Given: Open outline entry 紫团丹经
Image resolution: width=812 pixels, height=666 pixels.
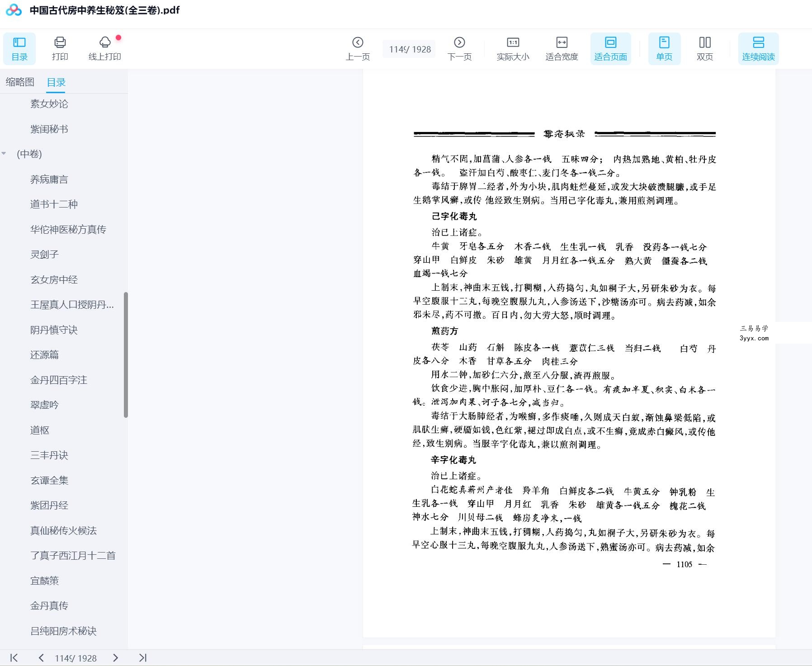Looking at the screenshot, I should pos(49,505).
